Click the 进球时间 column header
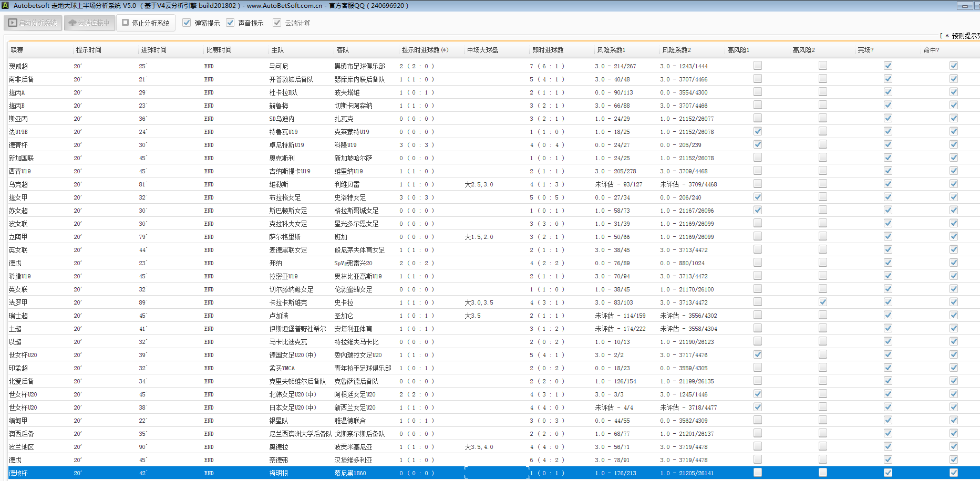The image size is (980, 481). pos(153,50)
